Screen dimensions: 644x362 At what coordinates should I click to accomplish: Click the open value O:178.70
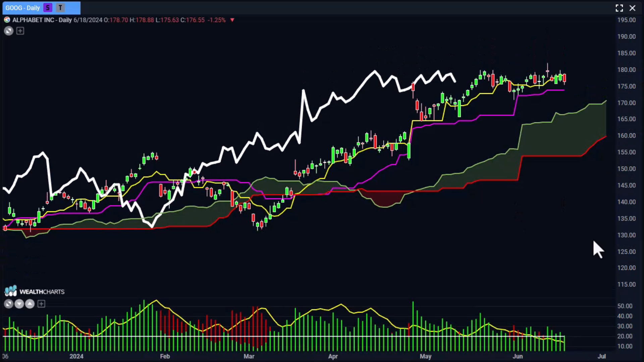[116, 20]
